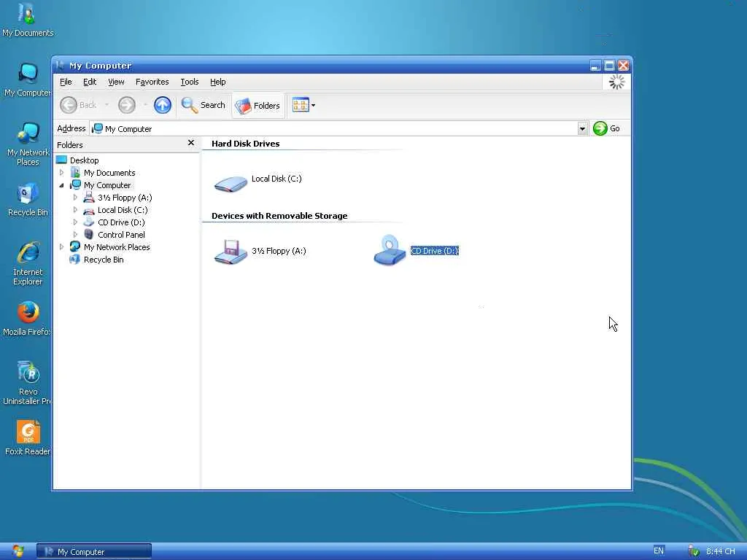Select 3½ Floppy (A:) drive icon
The width and height of the screenshot is (747, 560).
point(231,252)
